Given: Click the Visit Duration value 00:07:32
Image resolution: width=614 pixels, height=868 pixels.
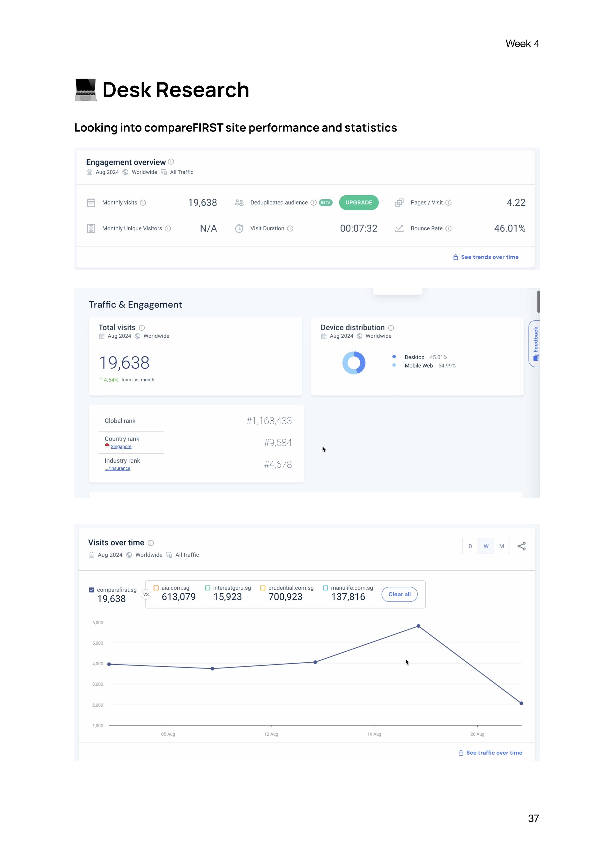Looking at the screenshot, I should [359, 228].
